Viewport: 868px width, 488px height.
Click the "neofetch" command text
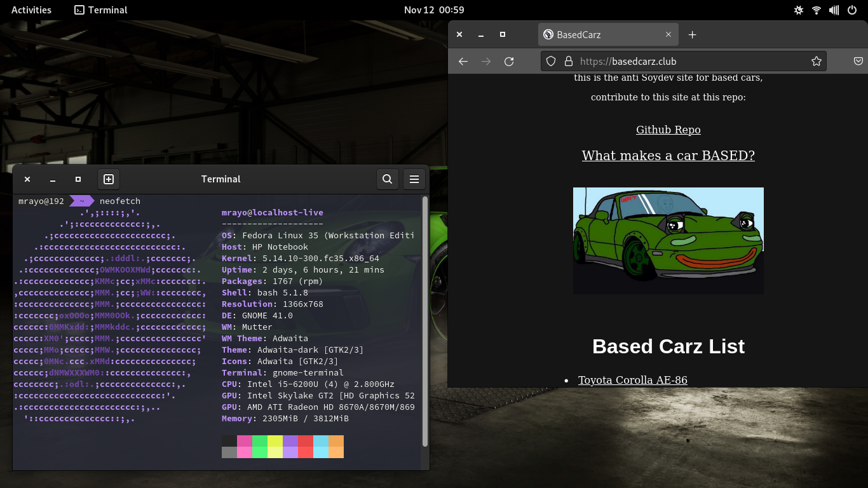pos(120,201)
